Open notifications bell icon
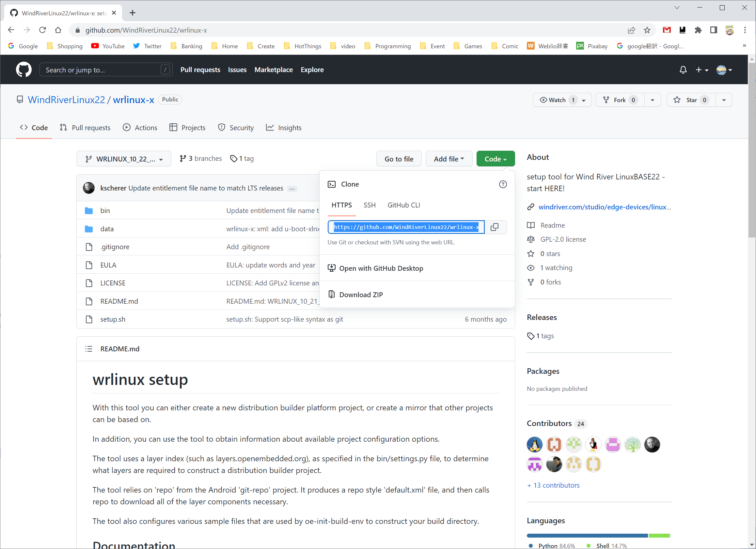 pyautogui.click(x=683, y=69)
